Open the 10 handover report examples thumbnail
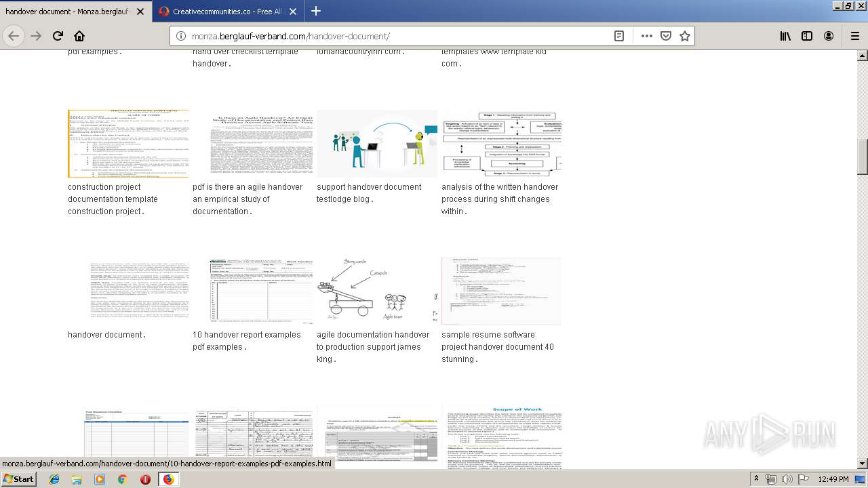Image resolution: width=868 pixels, height=488 pixels. click(253, 291)
